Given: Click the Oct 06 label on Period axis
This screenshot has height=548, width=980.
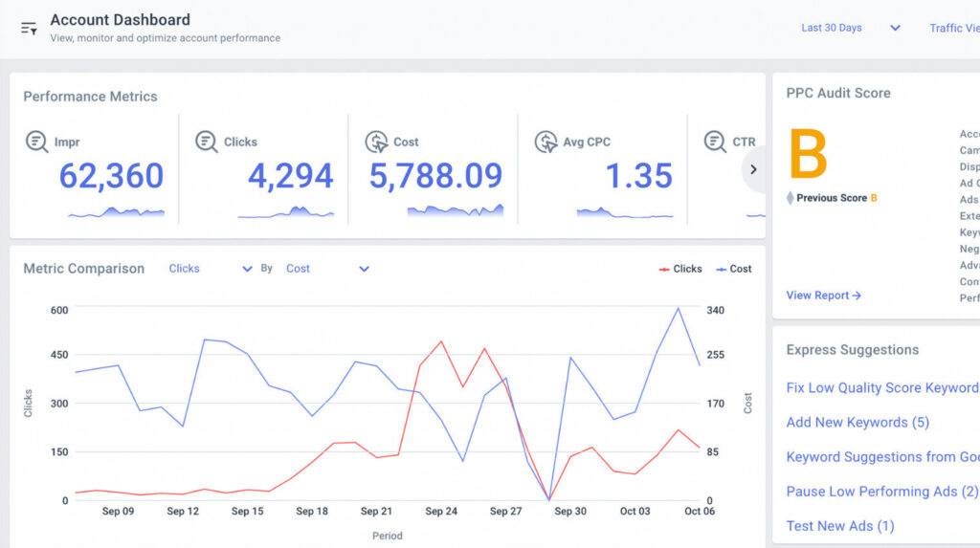Looking at the screenshot, I should [700, 511].
